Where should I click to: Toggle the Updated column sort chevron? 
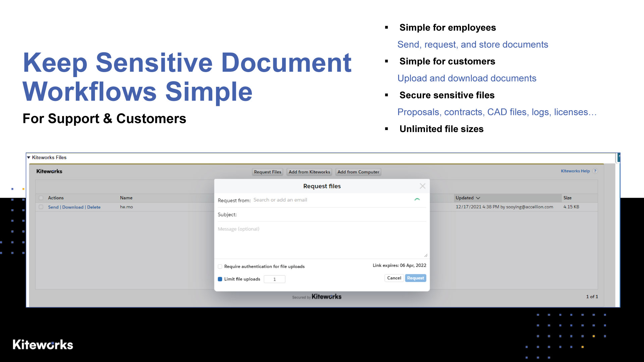tap(478, 198)
